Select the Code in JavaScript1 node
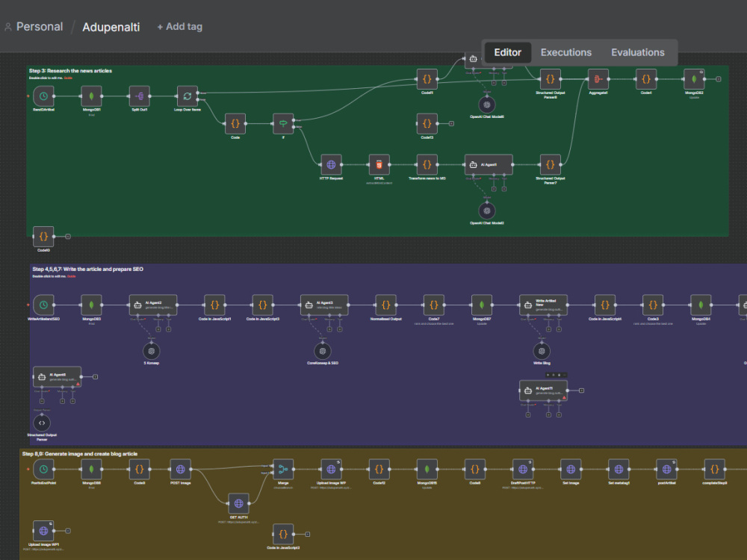747x560 pixels. coord(214,305)
